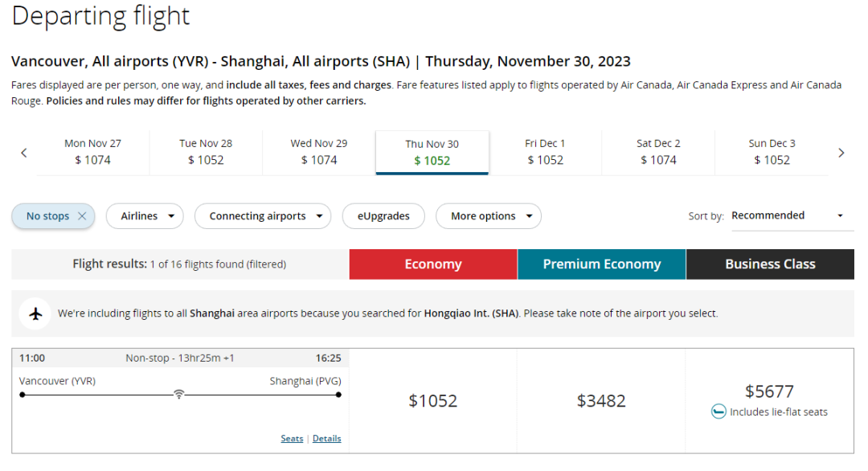Expand the Airlines filter dropdown
The width and height of the screenshot is (868, 471).
pyautogui.click(x=145, y=216)
